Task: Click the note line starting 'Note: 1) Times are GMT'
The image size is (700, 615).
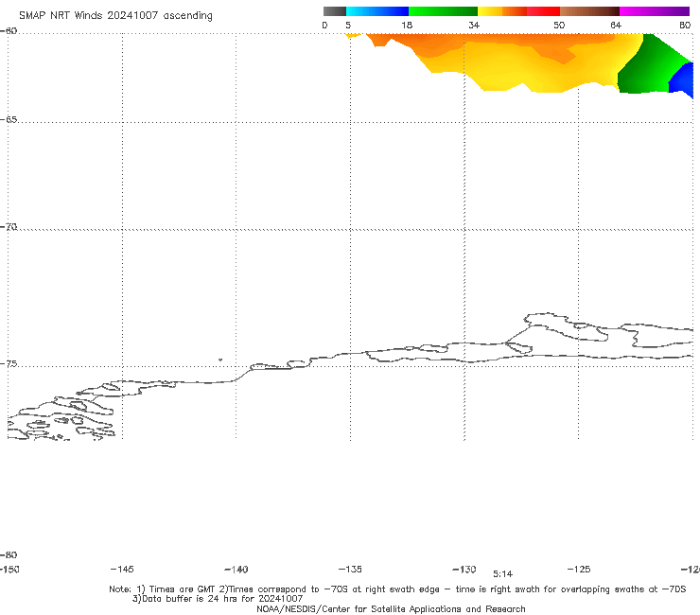Action: click(x=397, y=589)
